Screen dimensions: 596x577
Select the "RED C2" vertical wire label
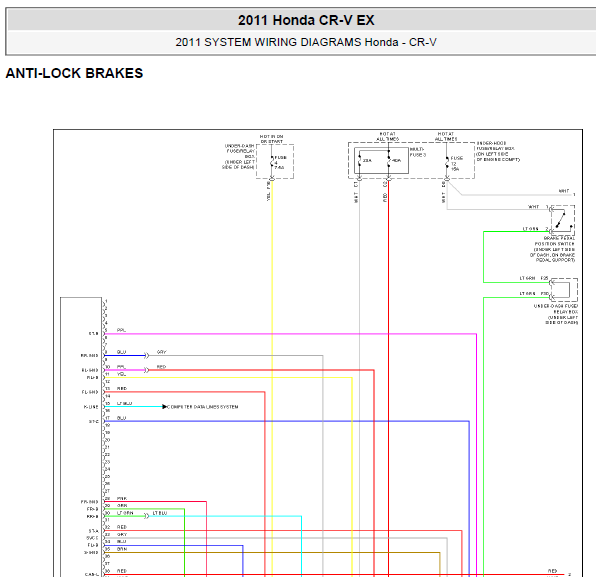pyautogui.click(x=385, y=192)
